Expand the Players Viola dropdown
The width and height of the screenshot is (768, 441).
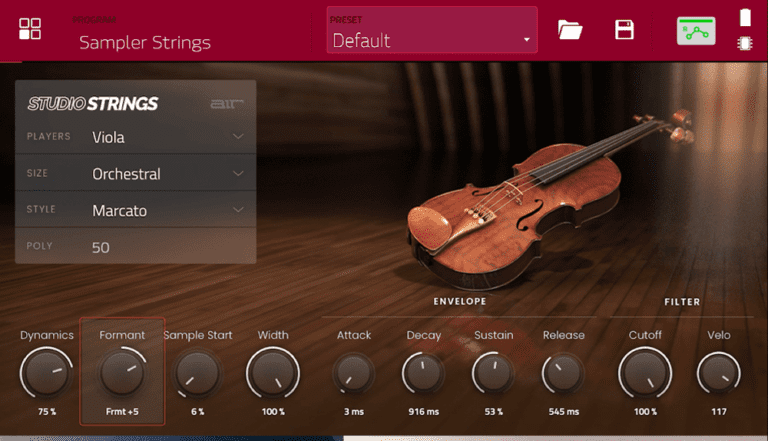tap(166, 137)
